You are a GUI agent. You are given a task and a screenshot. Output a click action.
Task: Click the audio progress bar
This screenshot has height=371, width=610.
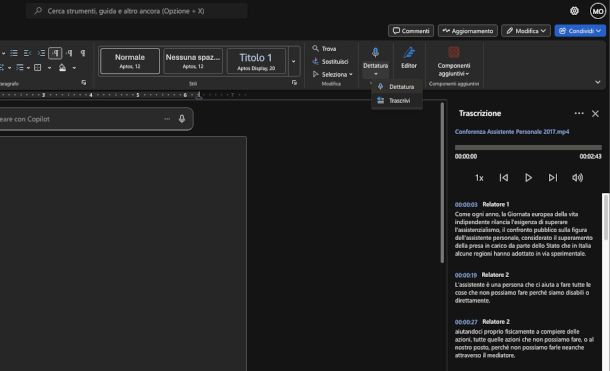click(528, 147)
